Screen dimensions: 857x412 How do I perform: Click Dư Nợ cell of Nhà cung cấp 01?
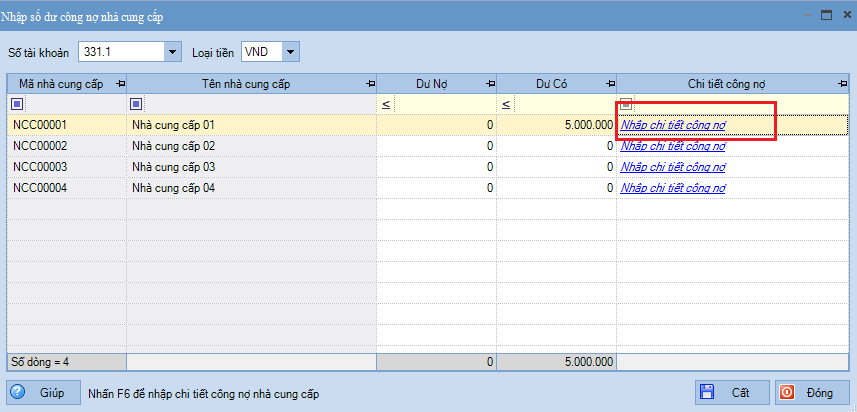(437, 125)
